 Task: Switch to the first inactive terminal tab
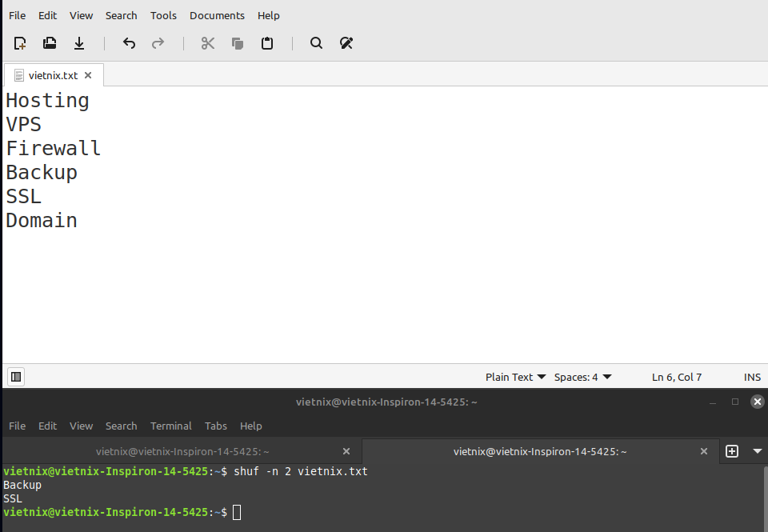click(182, 452)
